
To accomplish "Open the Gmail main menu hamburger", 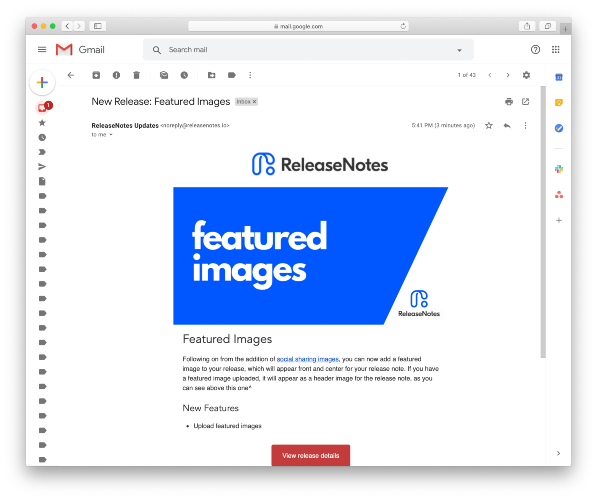I will pyautogui.click(x=42, y=50).
